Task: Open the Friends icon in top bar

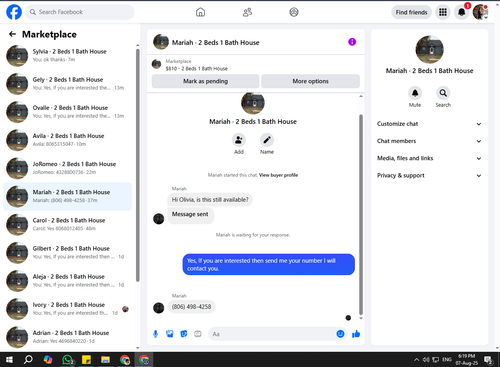Action: coord(247,12)
